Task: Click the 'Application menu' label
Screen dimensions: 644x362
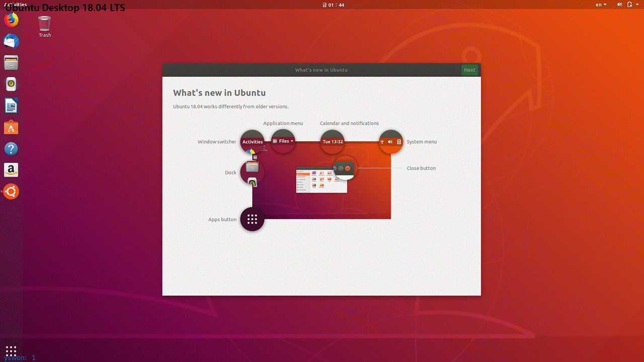Action: coord(283,123)
